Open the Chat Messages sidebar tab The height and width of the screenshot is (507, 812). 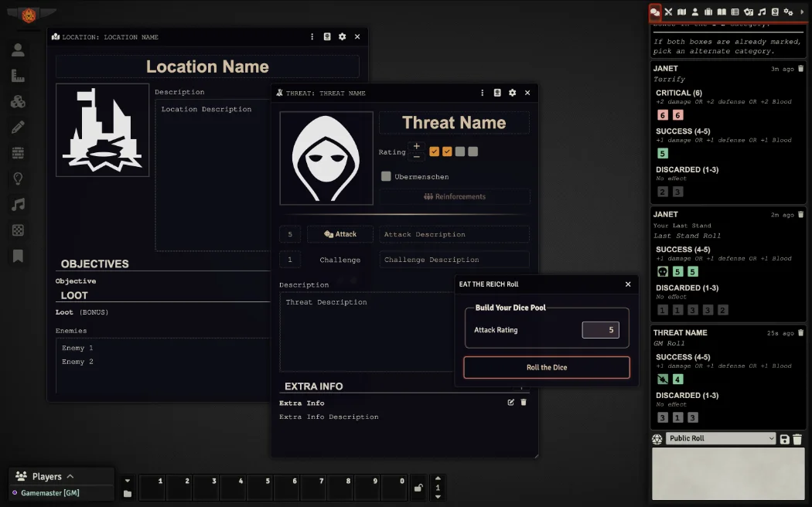click(x=655, y=12)
